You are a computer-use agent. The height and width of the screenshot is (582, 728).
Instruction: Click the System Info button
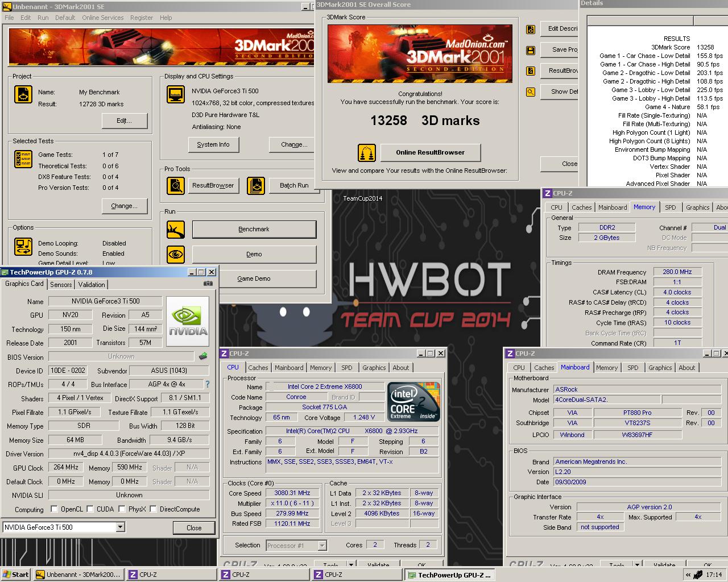(213, 144)
